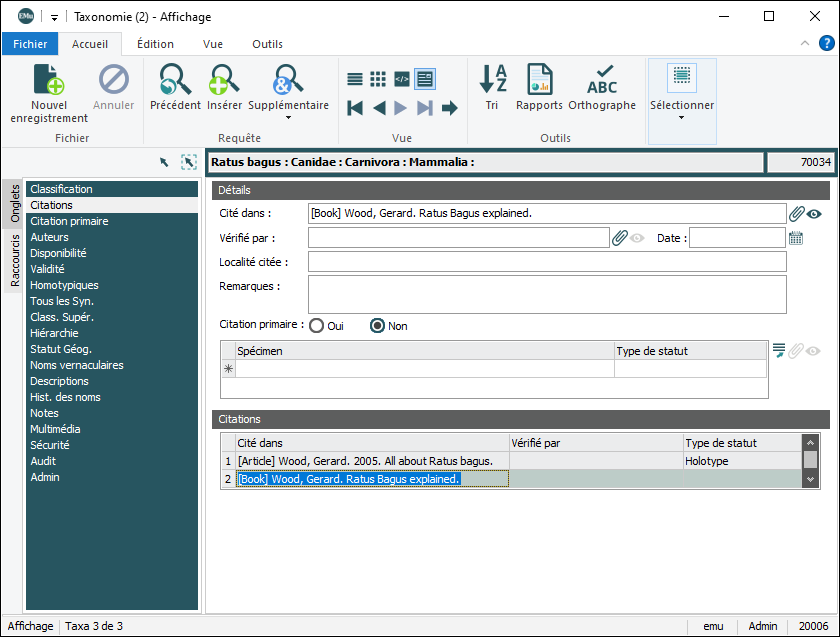
Task: Click the Précédent search icon
Action: pos(175,80)
